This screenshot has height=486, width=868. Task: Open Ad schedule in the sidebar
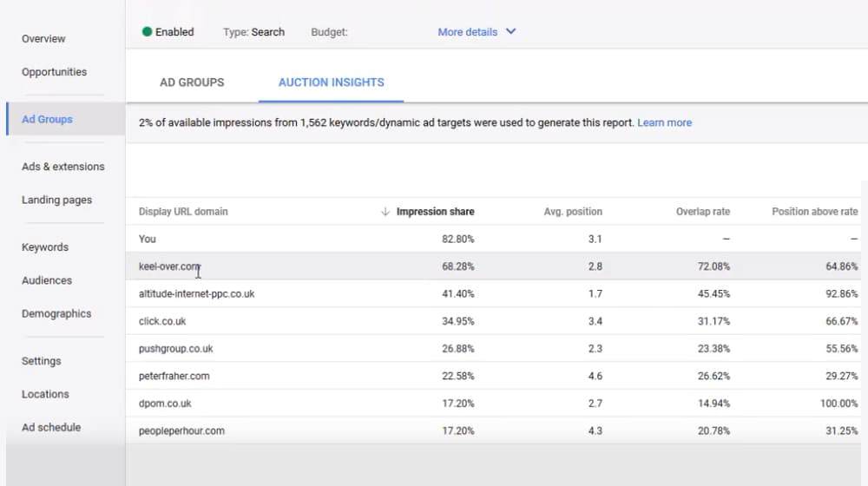click(51, 427)
